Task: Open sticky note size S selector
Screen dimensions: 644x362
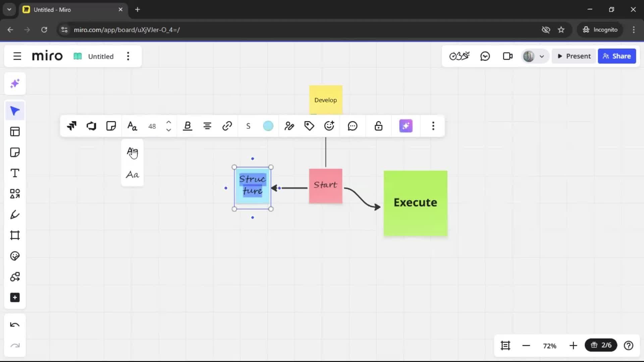Action: pos(248,126)
